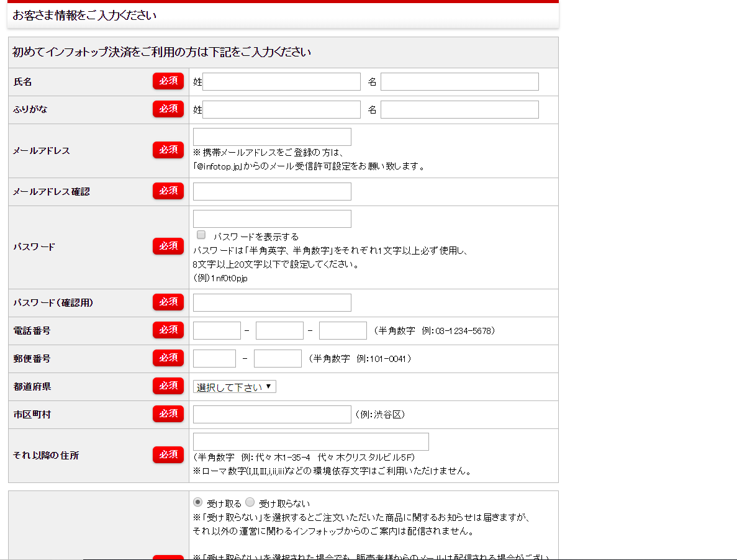Viewport: 737px width, 560px height.
Task: Click the 郵便番号 row label
Action: 32,358
